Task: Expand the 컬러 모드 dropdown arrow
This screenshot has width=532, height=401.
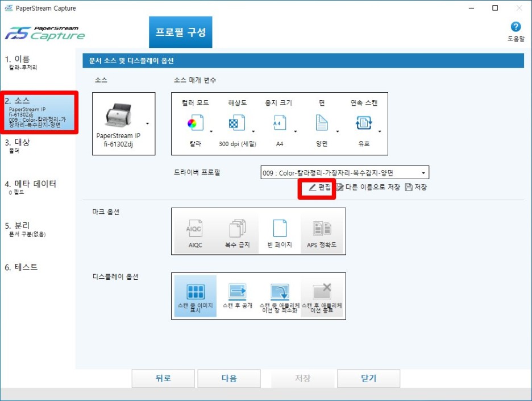Action: pos(211,131)
